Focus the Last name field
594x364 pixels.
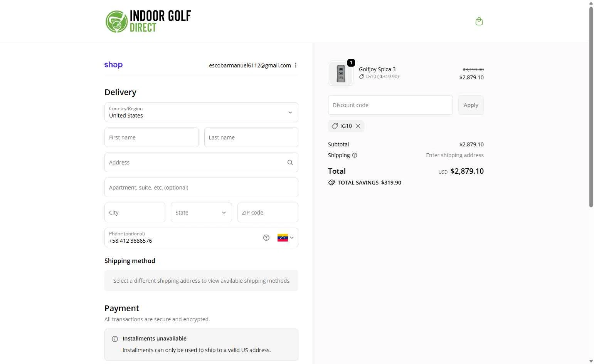tap(251, 138)
